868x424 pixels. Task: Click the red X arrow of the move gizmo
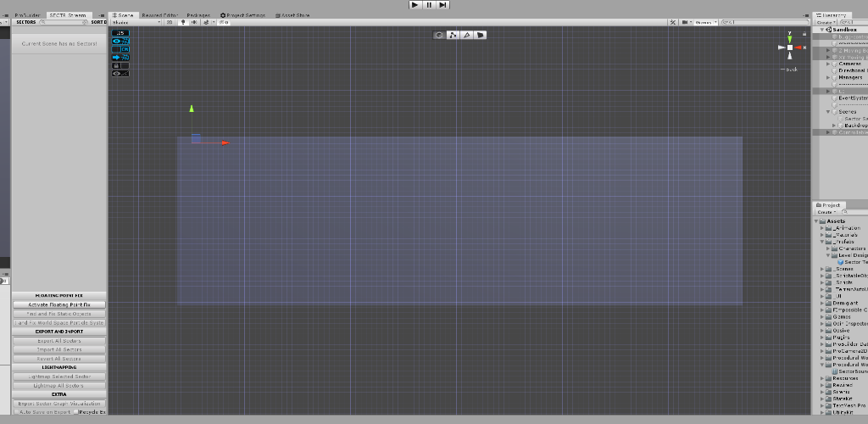point(225,142)
